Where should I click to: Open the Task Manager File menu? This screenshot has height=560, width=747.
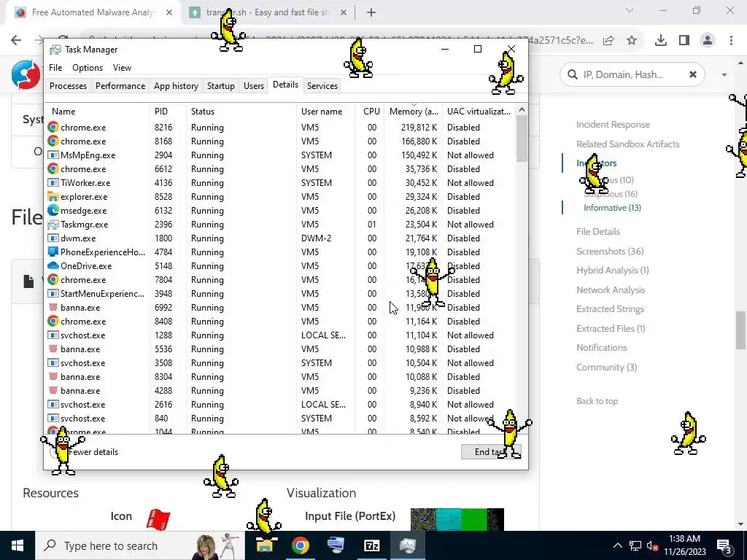coord(55,68)
